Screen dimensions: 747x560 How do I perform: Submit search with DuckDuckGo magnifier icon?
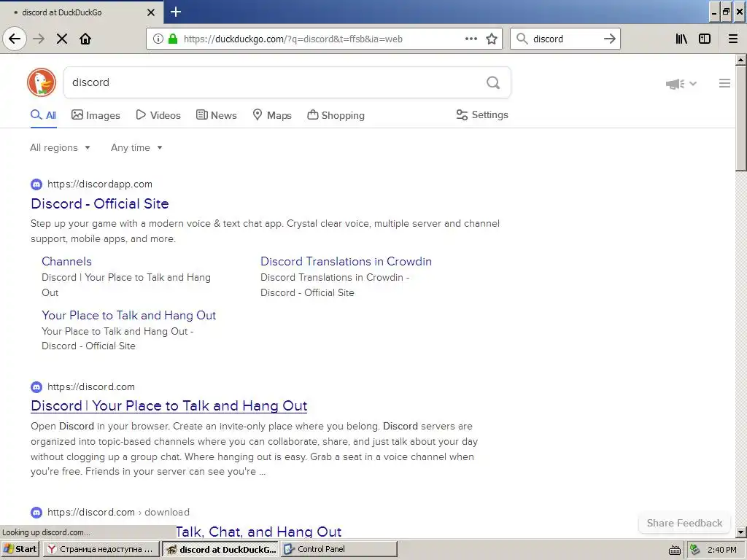pos(493,83)
